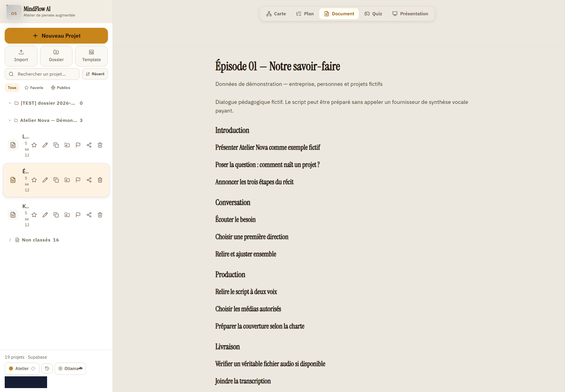Focus the Rechercher un projet field
565x392 pixels.
coord(42,74)
